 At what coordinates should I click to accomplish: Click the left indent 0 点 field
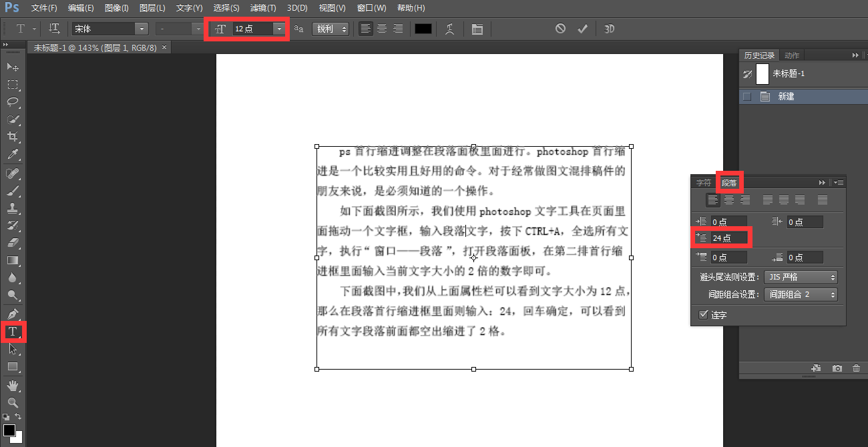point(728,221)
